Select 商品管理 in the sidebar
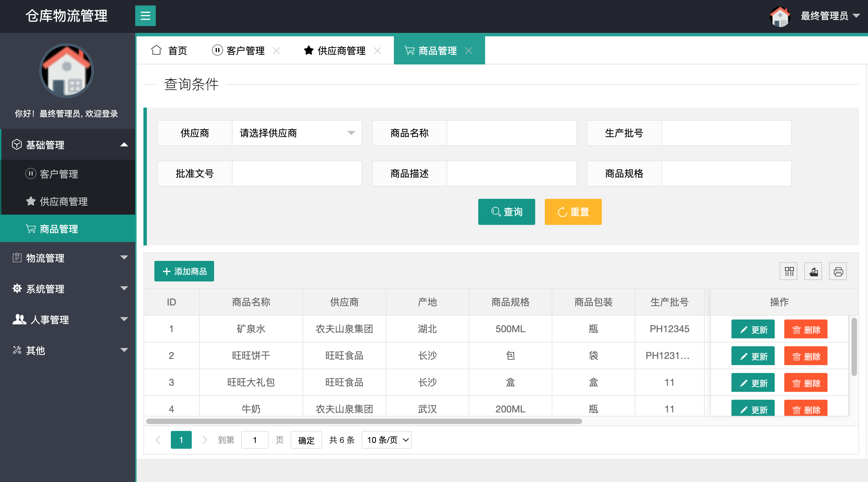This screenshot has width=868, height=482. (x=68, y=229)
